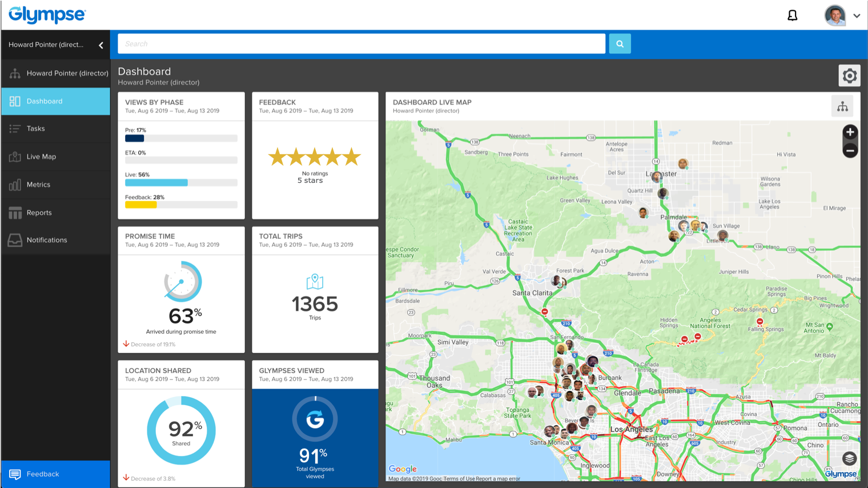Click the Santa Clarita label on map
This screenshot has width=868, height=488.
click(532, 293)
